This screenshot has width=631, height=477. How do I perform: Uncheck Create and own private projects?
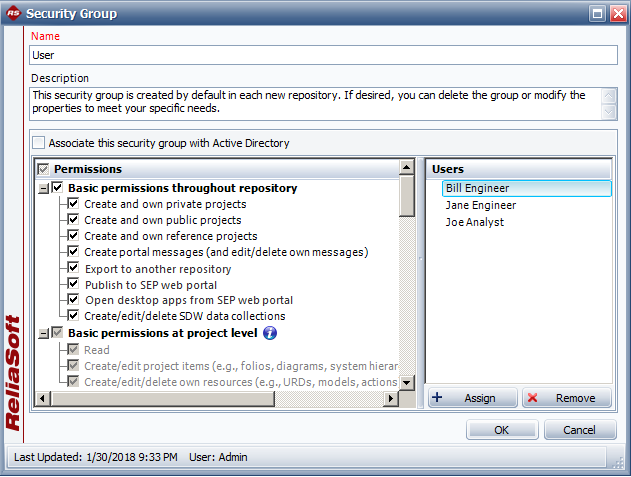click(x=74, y=204)
